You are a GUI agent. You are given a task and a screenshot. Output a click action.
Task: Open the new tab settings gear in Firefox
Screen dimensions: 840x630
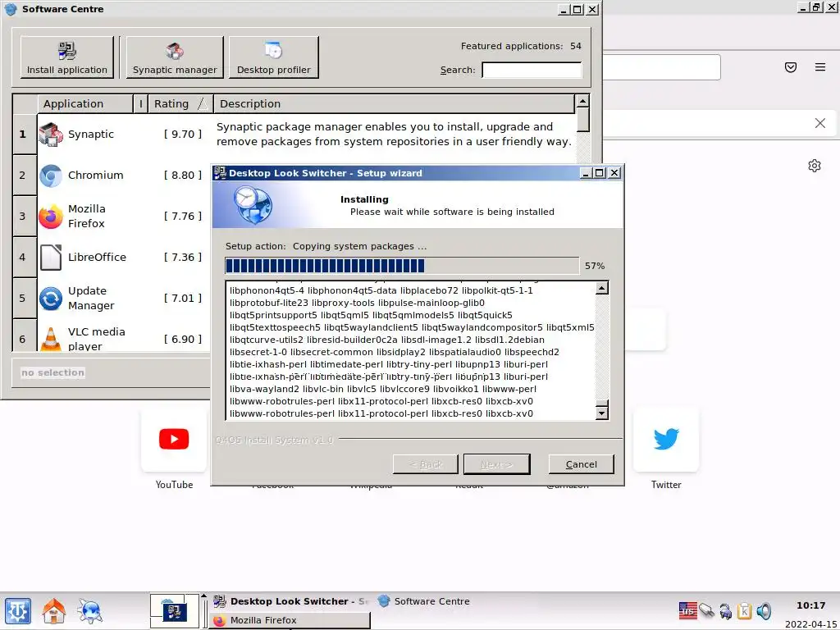point(815,166)
